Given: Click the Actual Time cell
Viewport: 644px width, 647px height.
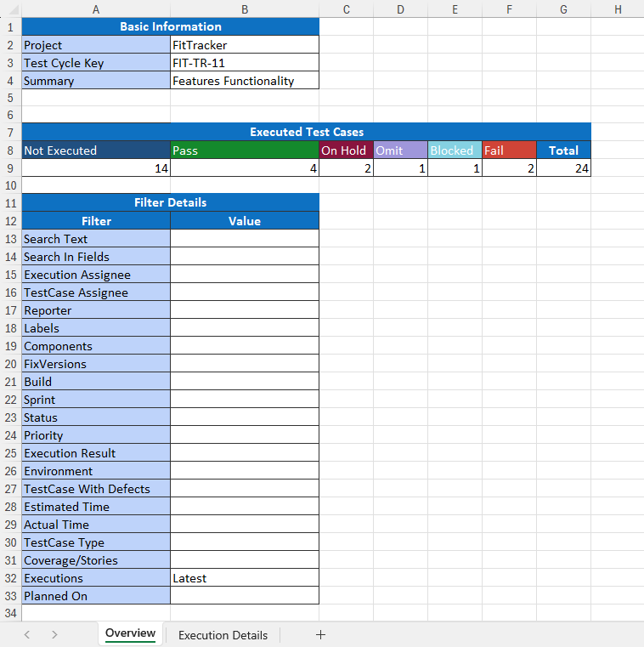Looking at the screenshot, I should [x=96, y=524].
